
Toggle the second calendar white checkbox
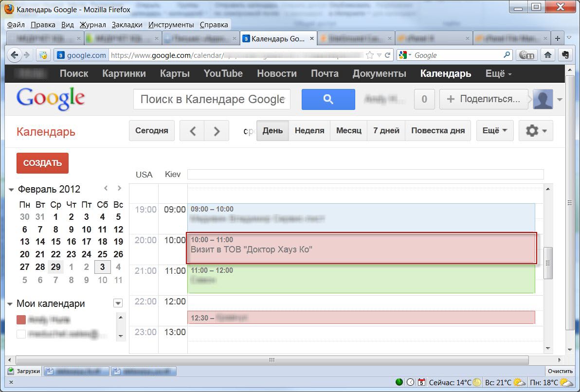(21, 334)
